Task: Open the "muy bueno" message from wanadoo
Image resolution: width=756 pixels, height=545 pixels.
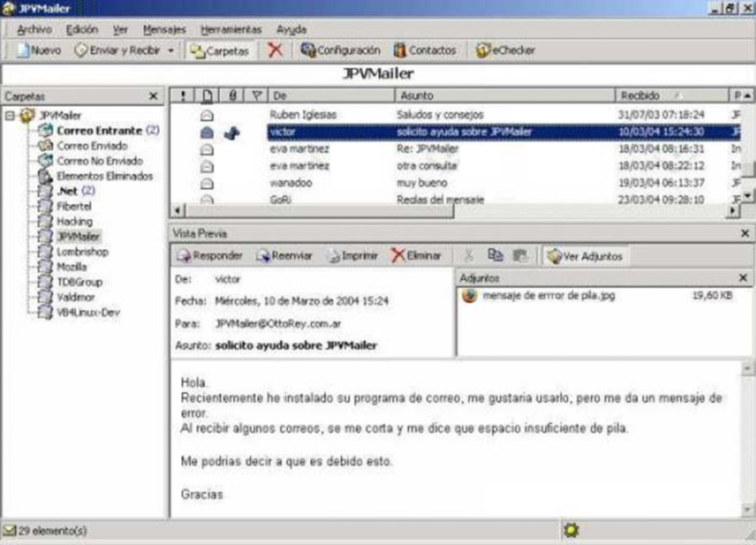Action: (x=455, y=183)
